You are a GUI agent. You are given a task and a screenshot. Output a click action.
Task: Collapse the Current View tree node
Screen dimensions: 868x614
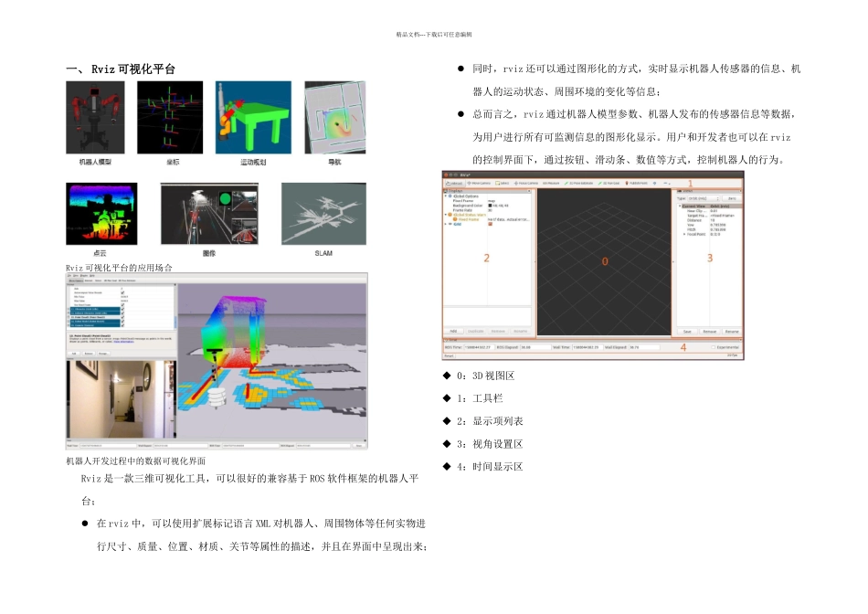(680, 206)
